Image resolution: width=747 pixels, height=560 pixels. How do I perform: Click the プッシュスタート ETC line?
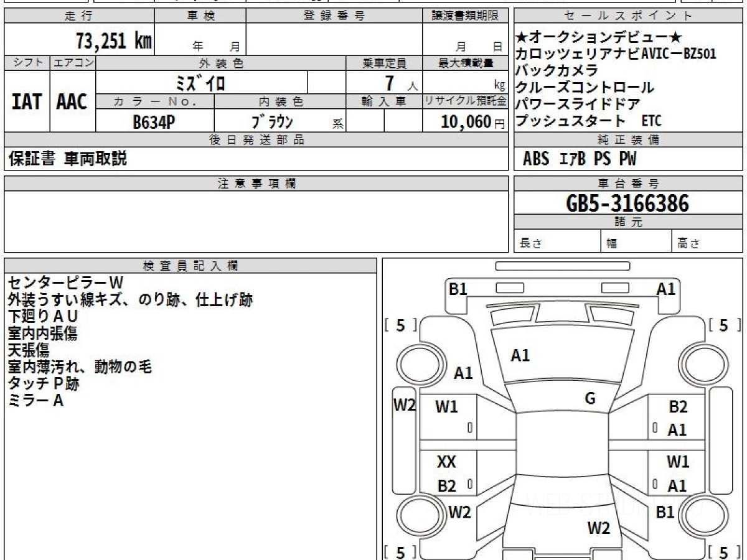pyautogui.click(x=588, y=121)
